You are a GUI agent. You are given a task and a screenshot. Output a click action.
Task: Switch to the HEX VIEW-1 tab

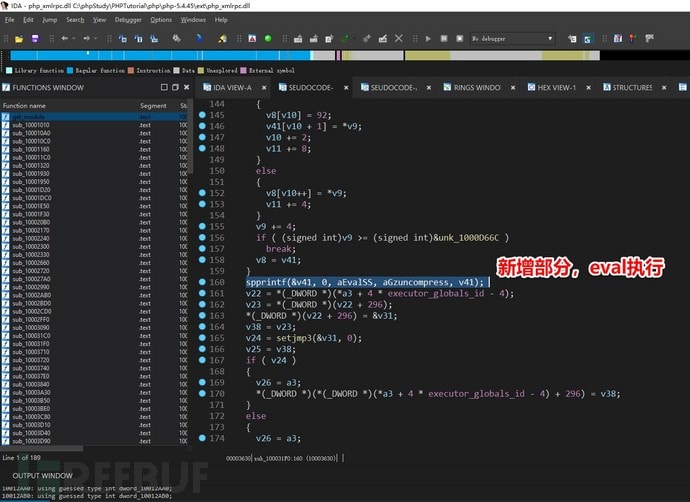coord(556,88)
